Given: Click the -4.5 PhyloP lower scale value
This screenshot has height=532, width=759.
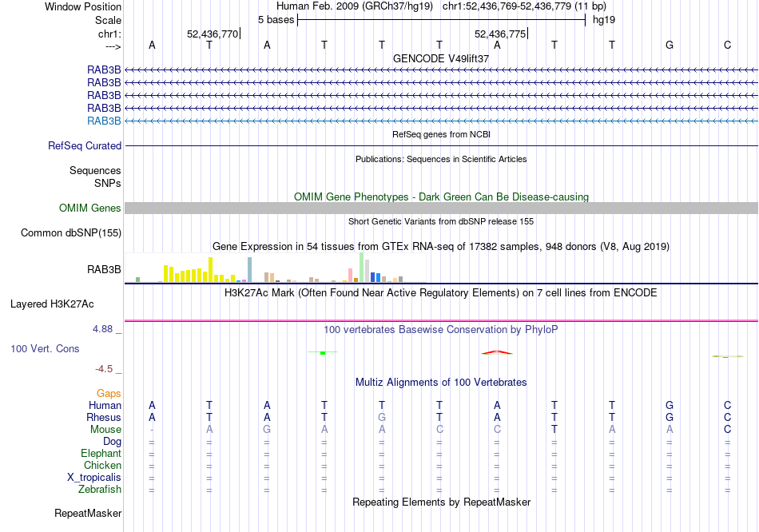Looking at the screenshot, I should (104, 369).
